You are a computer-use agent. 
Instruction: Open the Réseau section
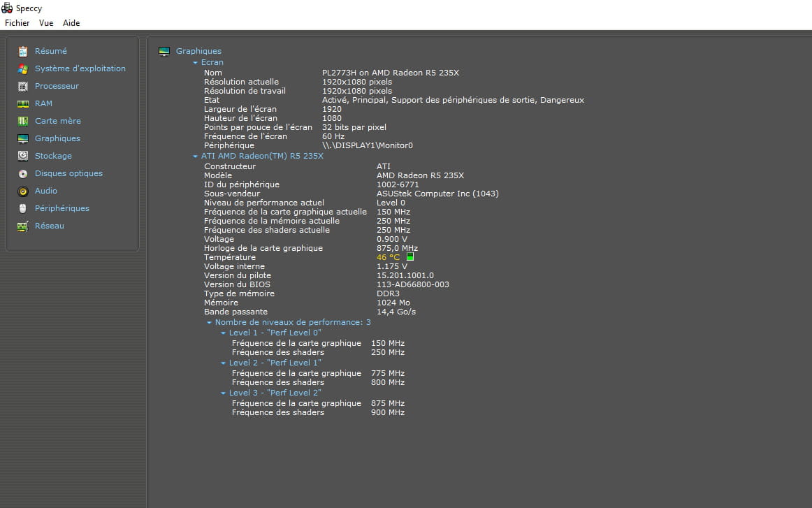pos(50,226)
